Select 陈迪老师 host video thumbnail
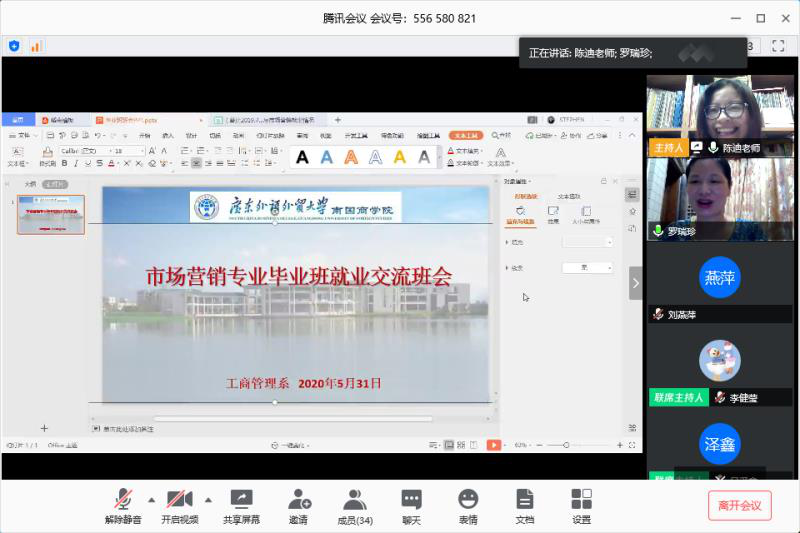800x533 pixels. (x=720, y=116)
